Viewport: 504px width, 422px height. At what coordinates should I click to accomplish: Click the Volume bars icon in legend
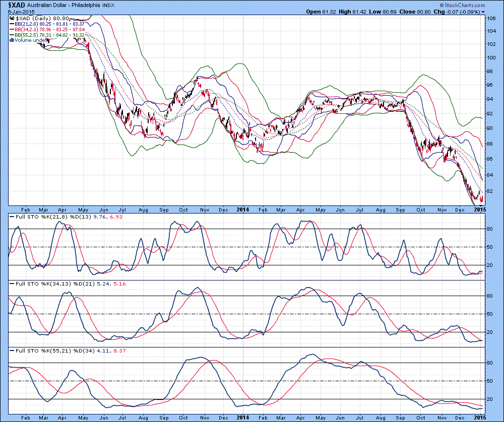(12, 40)
